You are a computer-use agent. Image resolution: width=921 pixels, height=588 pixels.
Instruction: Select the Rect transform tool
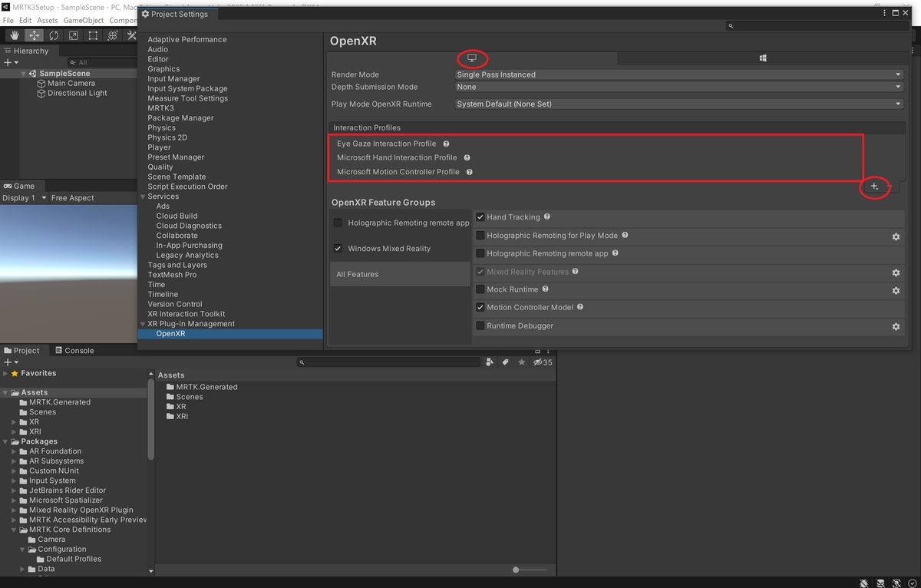coord(93,35)
